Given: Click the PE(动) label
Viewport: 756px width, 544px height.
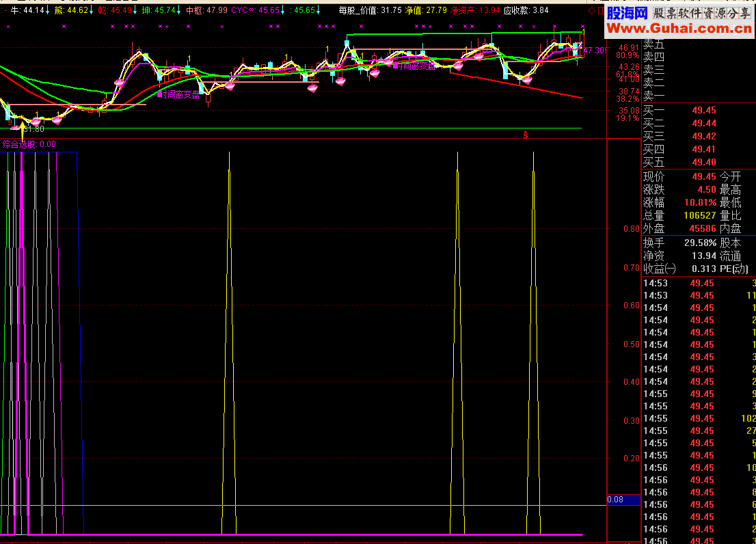Looking at the screenshot, I should pyautogui.click(x=734, y=269).
